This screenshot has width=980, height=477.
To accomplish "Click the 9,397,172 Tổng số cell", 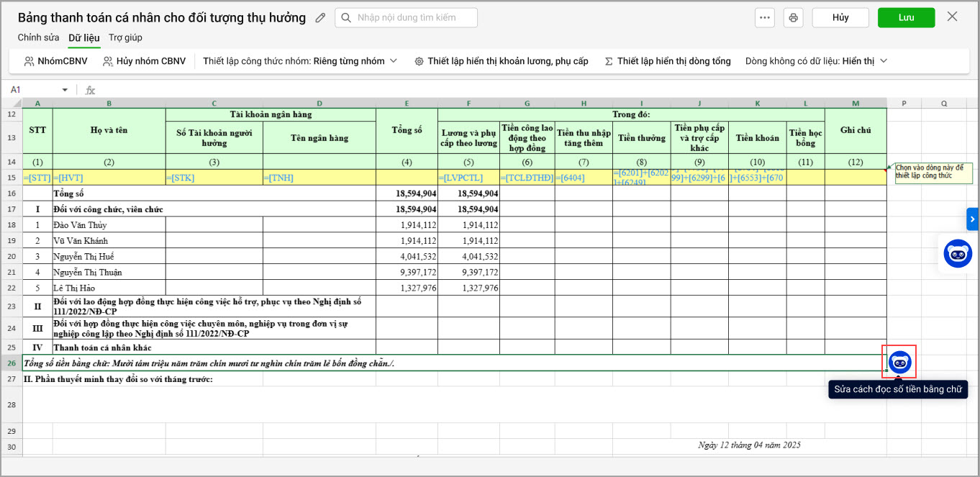I will click(407, 273).
